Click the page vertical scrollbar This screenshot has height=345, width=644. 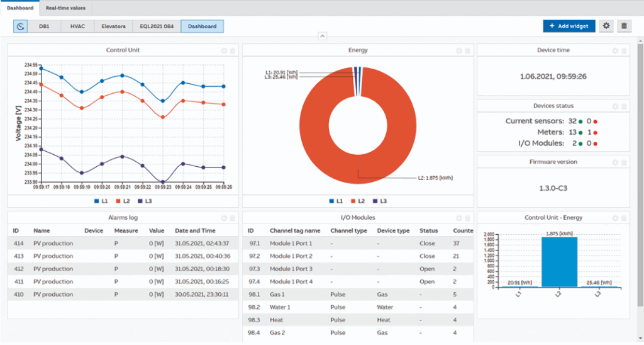(x=640, y=189)
